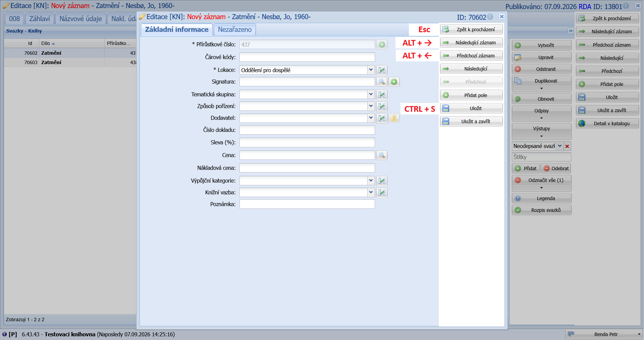644x340 pixels.
Task: Switch to the Názvové údaje tab
Action: point(80,19)
